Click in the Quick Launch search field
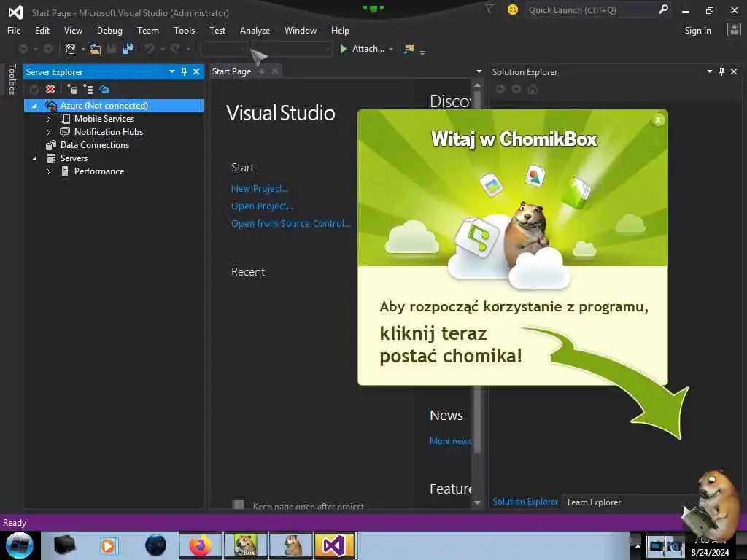 pos(591,9)
